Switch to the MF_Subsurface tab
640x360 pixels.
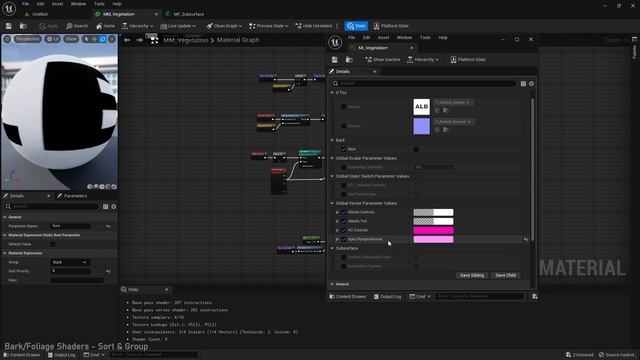[189, 14]
